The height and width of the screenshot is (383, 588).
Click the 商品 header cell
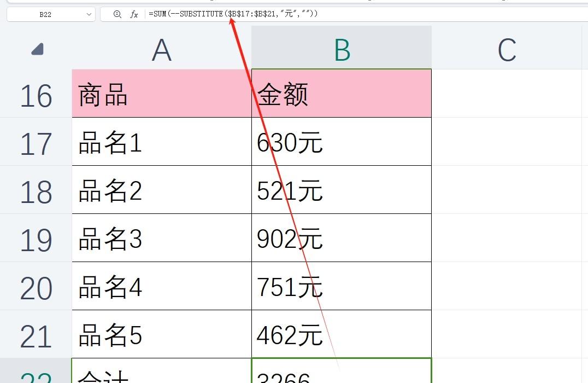click(x=162, y=94)
